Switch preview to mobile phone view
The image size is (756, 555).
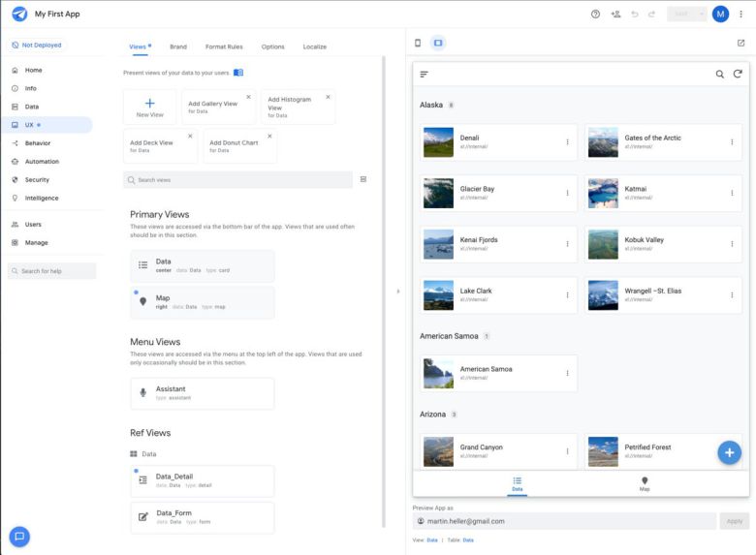418,43
